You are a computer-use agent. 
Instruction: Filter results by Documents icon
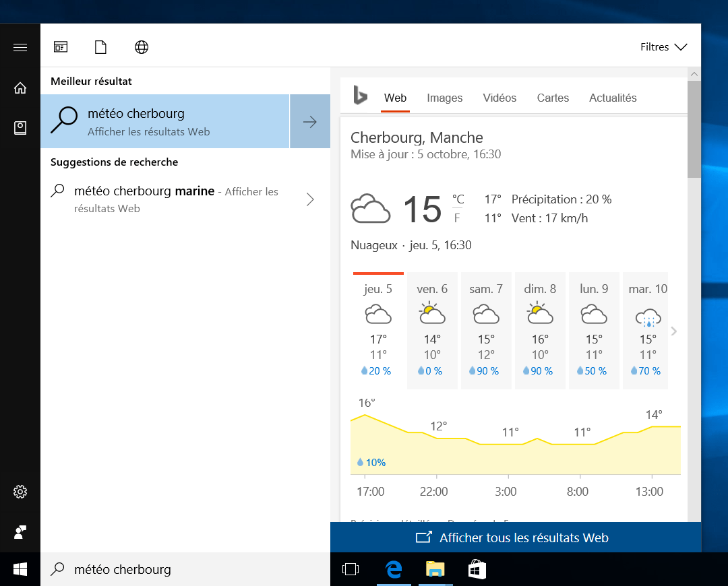coord(100,47)
